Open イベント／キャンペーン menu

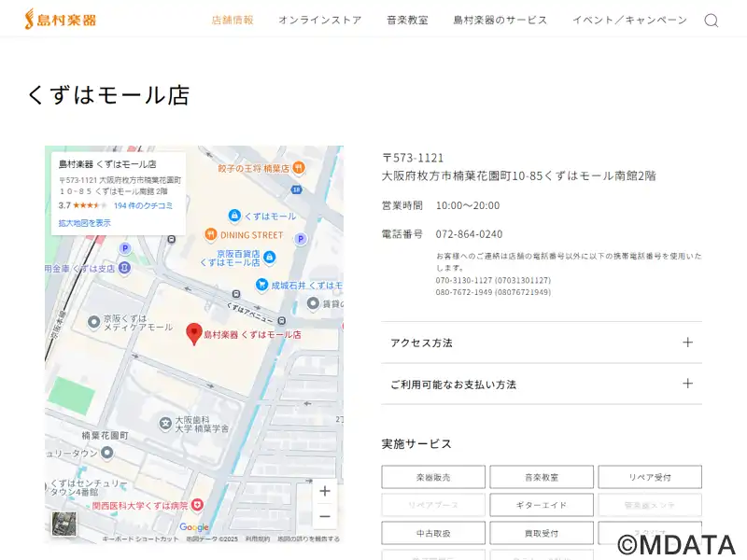point(629,20)
